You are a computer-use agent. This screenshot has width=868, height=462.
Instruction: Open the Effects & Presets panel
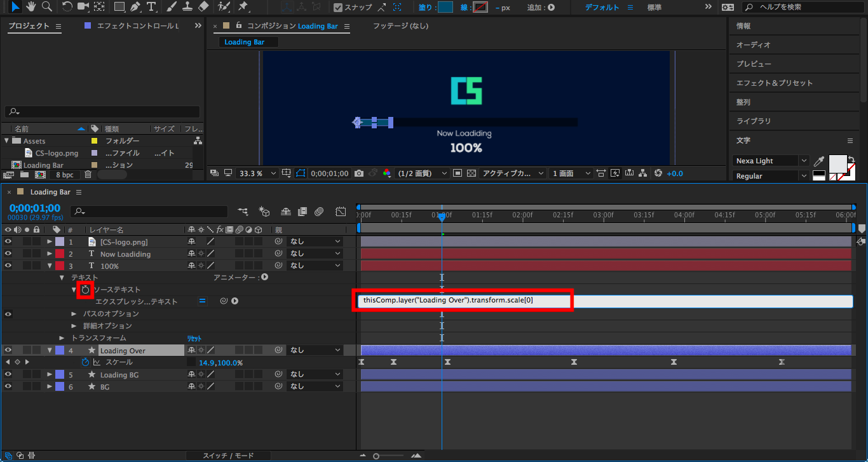[774, 83]
